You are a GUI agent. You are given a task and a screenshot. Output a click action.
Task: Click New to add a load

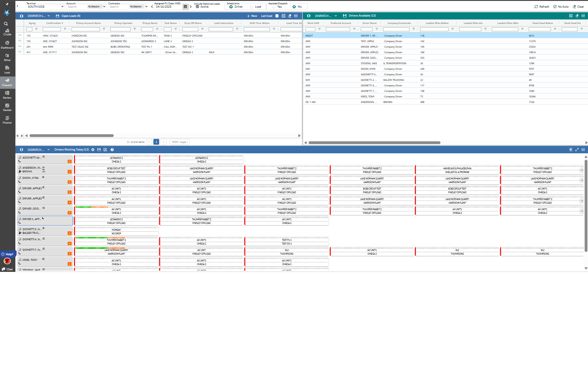(252, 16)
